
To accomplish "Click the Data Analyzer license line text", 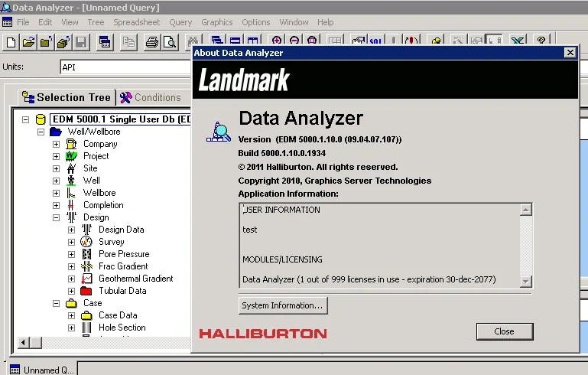I will pyautogui.click(x=369, y=279).
